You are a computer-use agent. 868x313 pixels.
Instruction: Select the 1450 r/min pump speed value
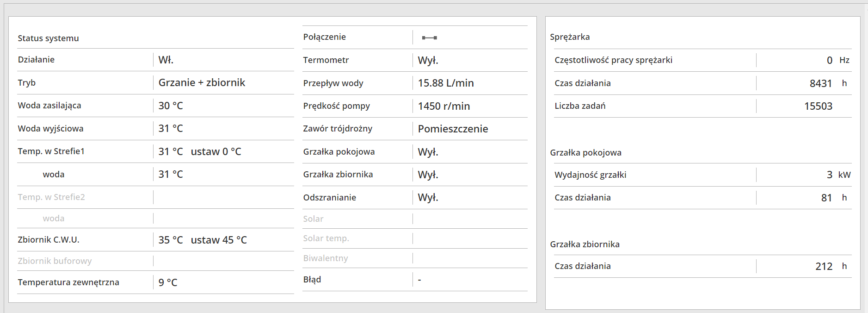click(443, 106)
